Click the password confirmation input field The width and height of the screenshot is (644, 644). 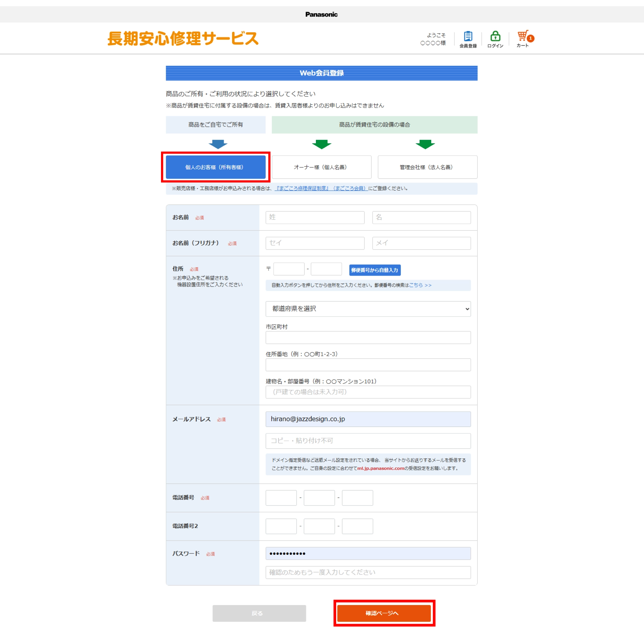[x=368, y=572]
